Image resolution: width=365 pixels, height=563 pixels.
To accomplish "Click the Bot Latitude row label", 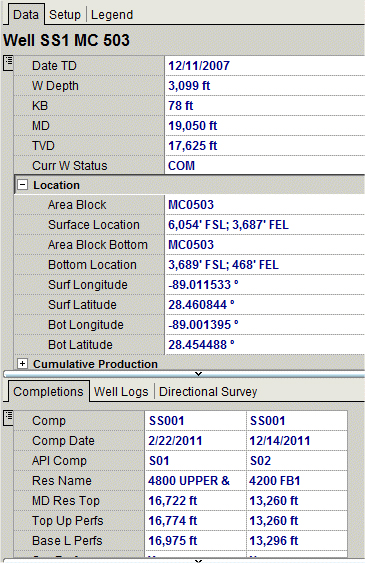I will tap(80, 345).
